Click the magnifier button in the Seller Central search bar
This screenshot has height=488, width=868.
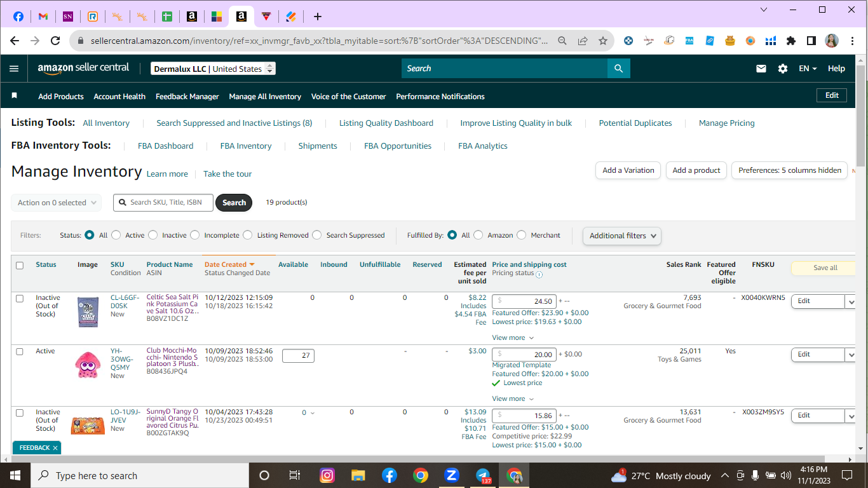618,69
